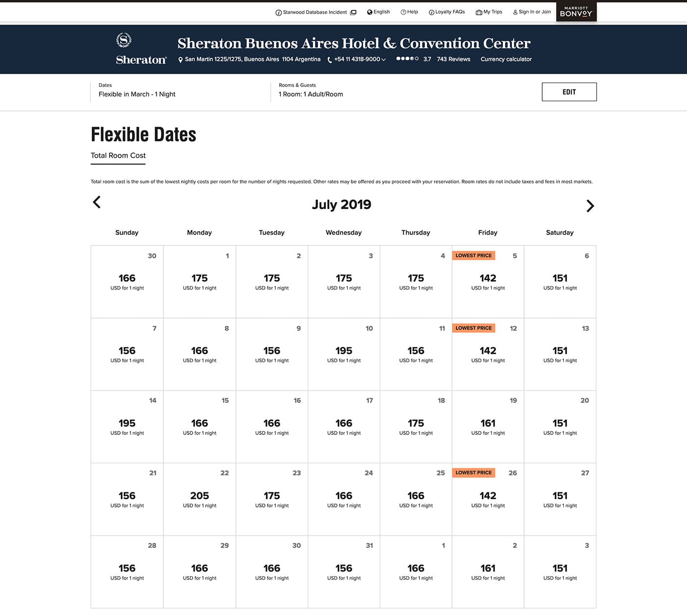This screenshot has height=616, width=687.
Task: Click the location pin for San Martin address
Action: pyautogui.click(x=181, y=59)
